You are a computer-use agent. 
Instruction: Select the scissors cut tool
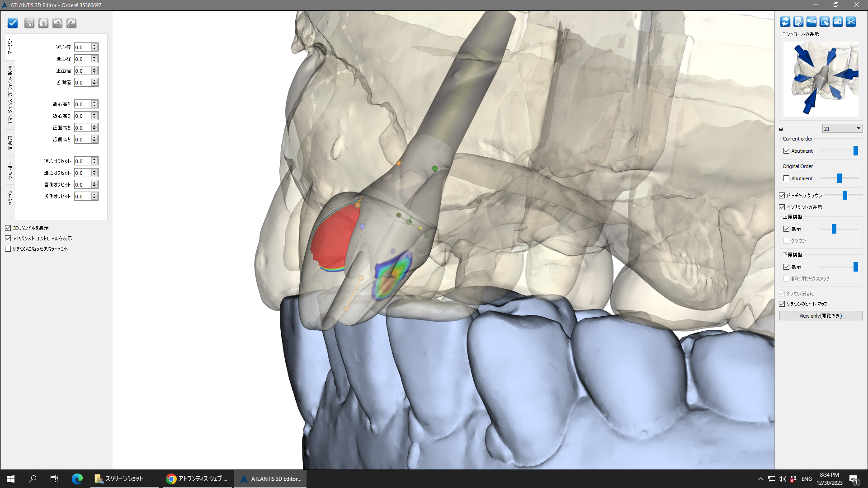coord(851,22)
